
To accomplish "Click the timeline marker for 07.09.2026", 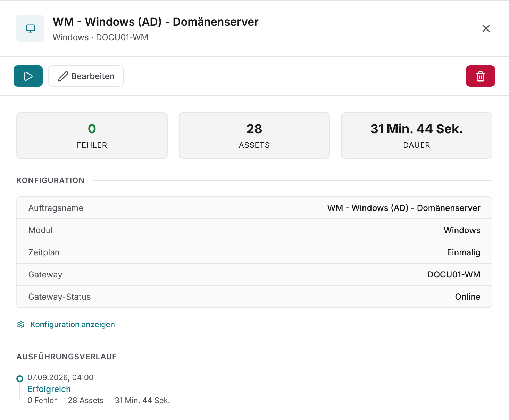I will pyautogui.click(x=20, y=378).
